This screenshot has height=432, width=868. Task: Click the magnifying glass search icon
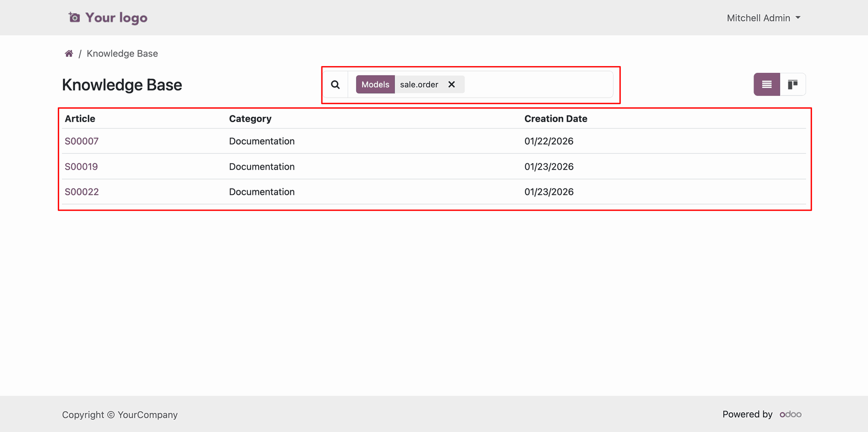[335, 85]
